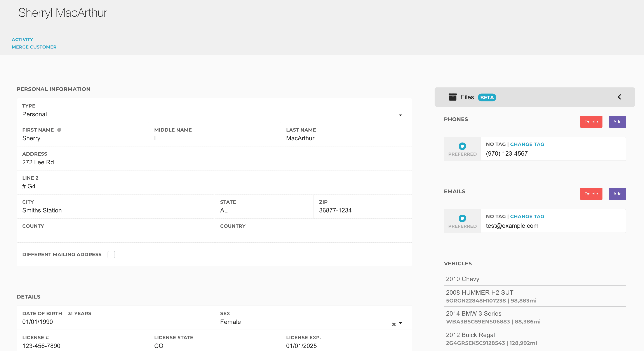644x351 pixels.
Task: Open Merge Customer
Action: pyautogui.click(x=34, y=47)
